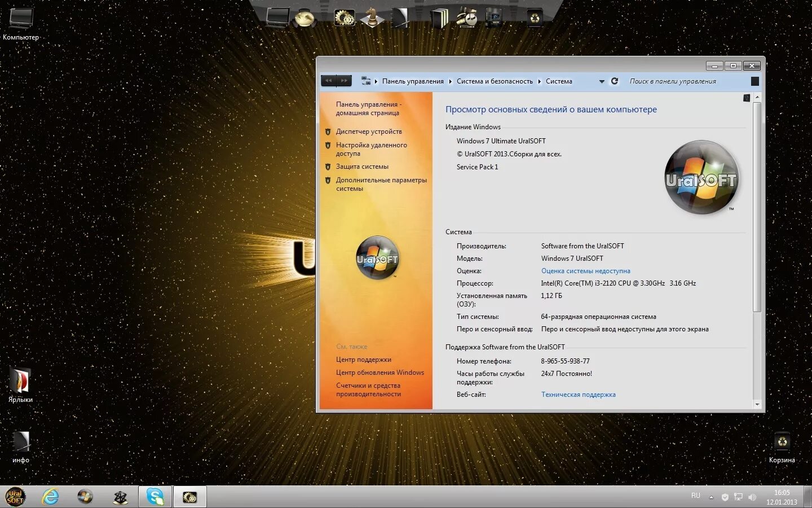Click the RU language indicator in tray
Viewport: 812px width, 508px height.
click(x=696, y=496)
